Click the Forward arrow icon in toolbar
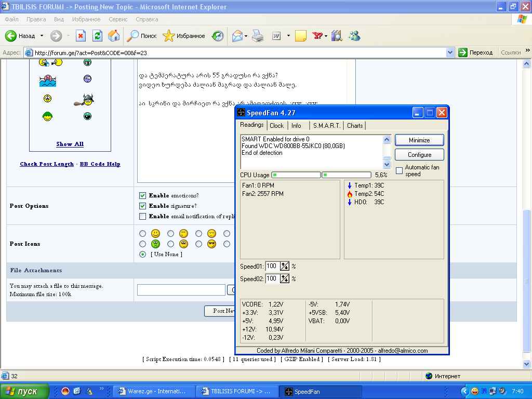Viewport: 532px width, 399px height. 56,36
